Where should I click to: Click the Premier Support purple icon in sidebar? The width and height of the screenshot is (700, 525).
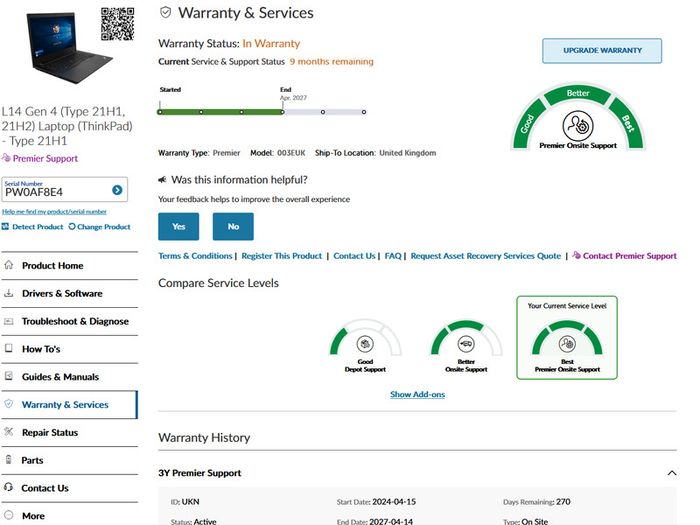coord(6,158)
